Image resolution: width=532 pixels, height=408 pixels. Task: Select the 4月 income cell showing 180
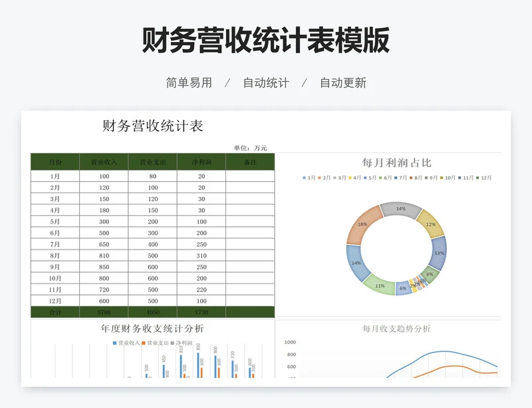pyautogui.click(x=104, y=210)
